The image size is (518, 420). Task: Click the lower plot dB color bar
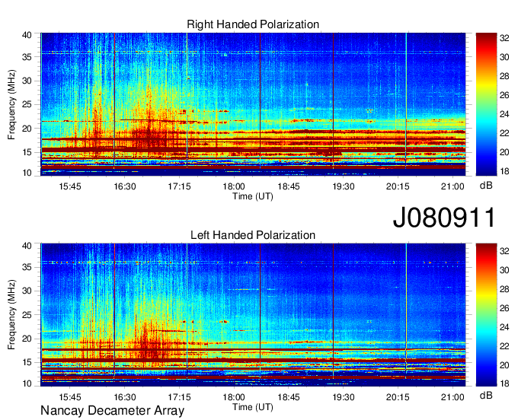pos(486,315)
